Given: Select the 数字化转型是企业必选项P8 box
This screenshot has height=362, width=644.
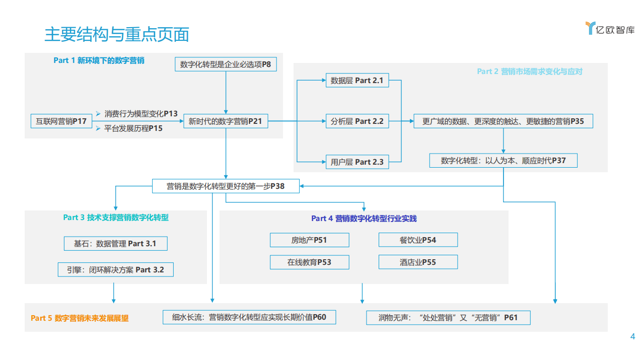Looking at the screenshot, I should coord(225,64).
